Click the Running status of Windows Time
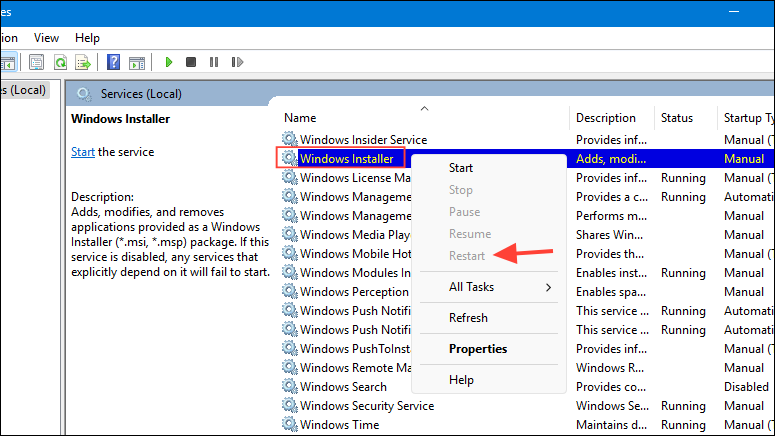Screen dimensions: 775x436 click(x=683, y=425)
